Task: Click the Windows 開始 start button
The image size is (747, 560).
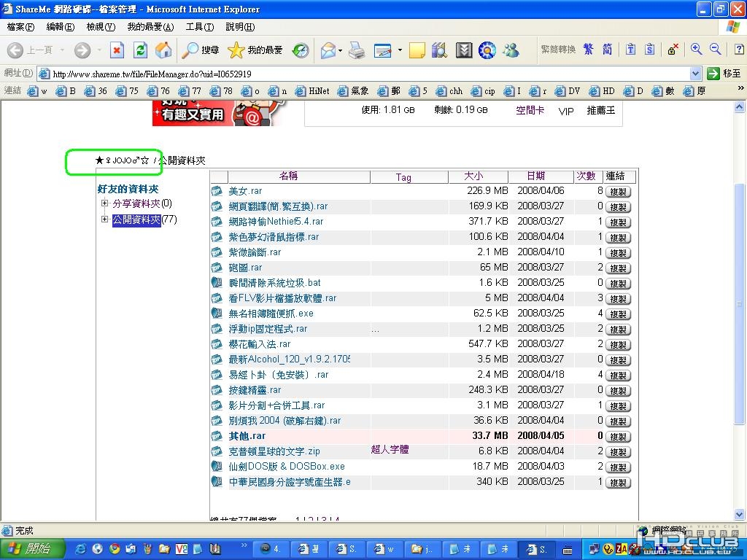Action: pyautogui.click(x=29, y=549)
